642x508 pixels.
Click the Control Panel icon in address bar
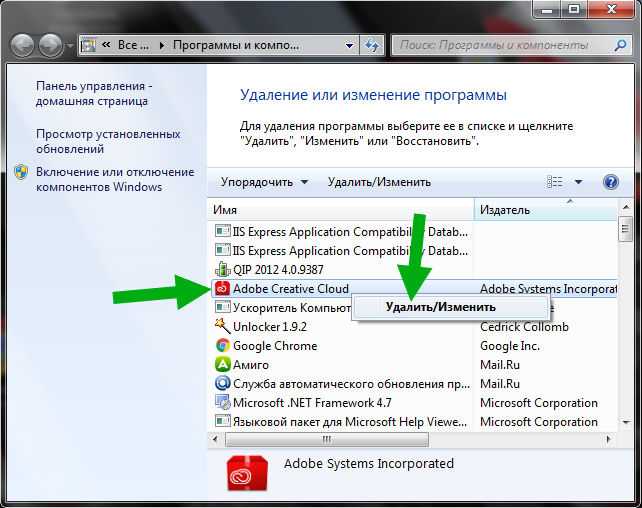(88, 45)
